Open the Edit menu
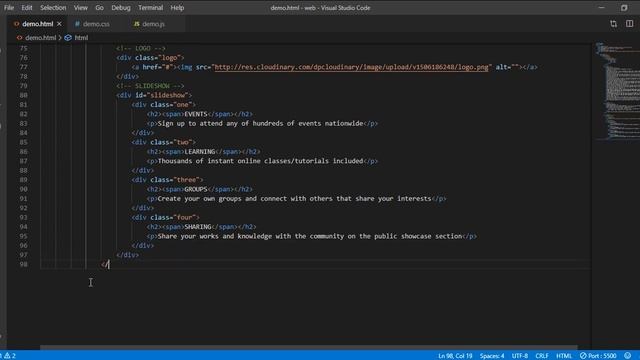This screenshot has width=640, height=360. point(27,8)
